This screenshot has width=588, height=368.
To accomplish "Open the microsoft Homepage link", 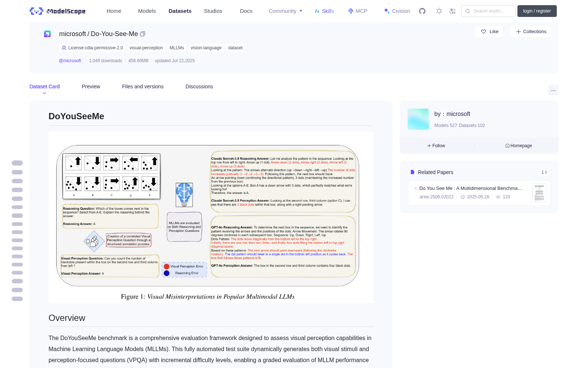I will coord(519,146).
